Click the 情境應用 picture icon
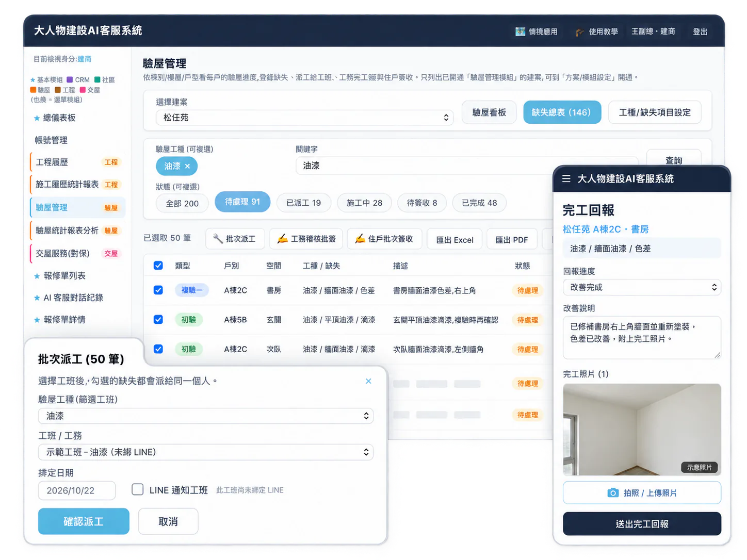747x560 pixels. (520, 31)
